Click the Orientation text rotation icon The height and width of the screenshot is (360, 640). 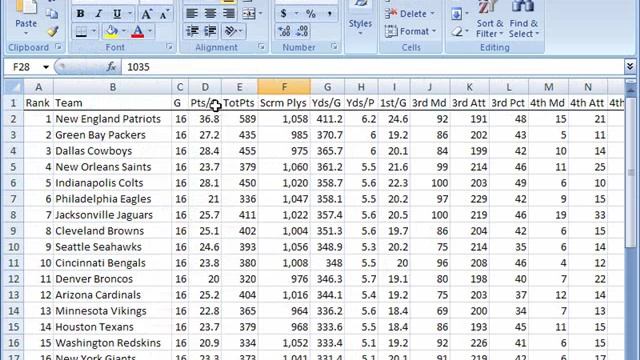click(231, 31)
